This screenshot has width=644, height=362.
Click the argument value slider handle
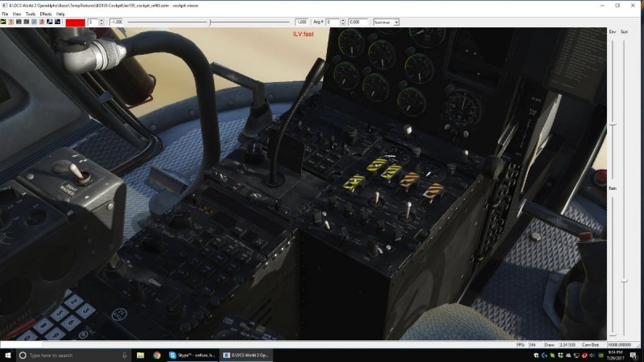pyautogui.click(x=210, y=23)
